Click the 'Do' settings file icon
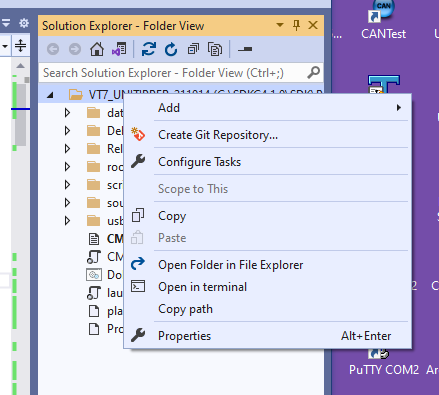Screen dimensions: 439x395 94,275
